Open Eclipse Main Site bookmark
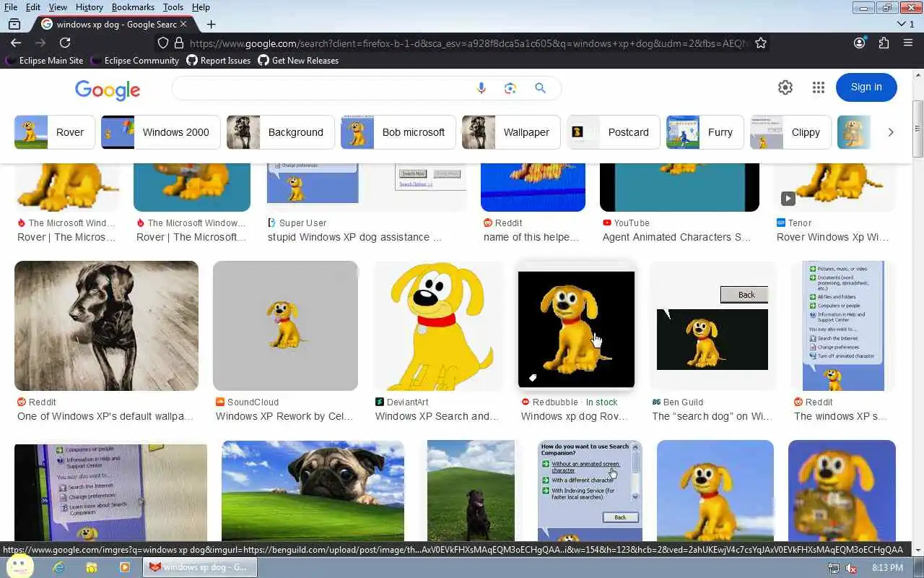This screenshot has height=578, width=924. (45, 61)
